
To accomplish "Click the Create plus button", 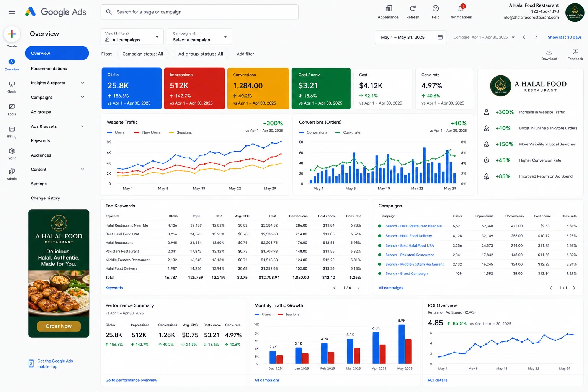I will point(12,34).
